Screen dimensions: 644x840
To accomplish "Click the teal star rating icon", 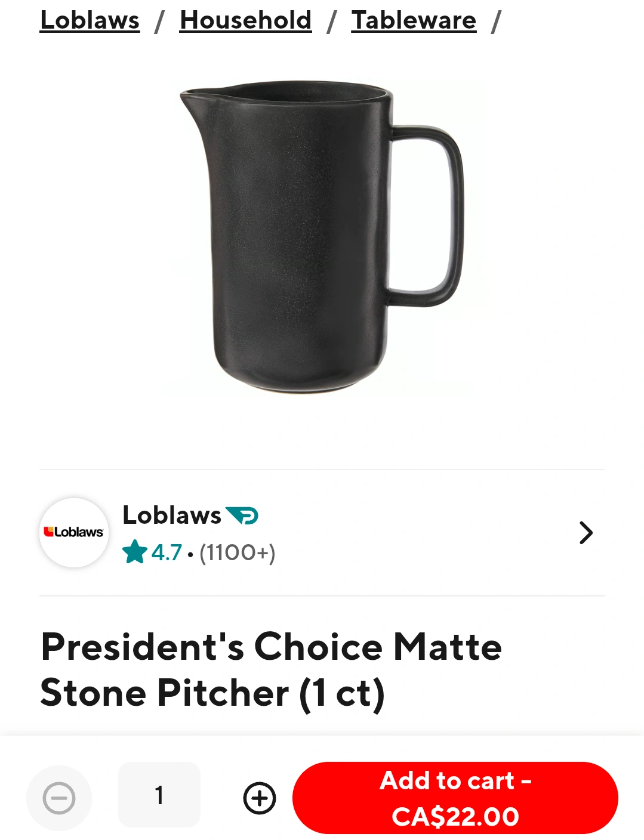I will 135,552.
